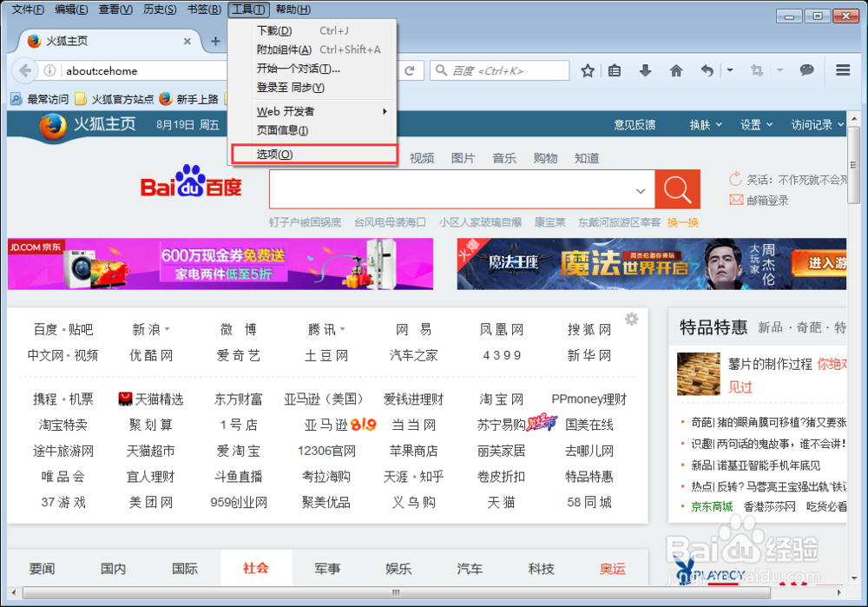Open the 12306官网 link
868x607 pixels.
click(326, 451)
